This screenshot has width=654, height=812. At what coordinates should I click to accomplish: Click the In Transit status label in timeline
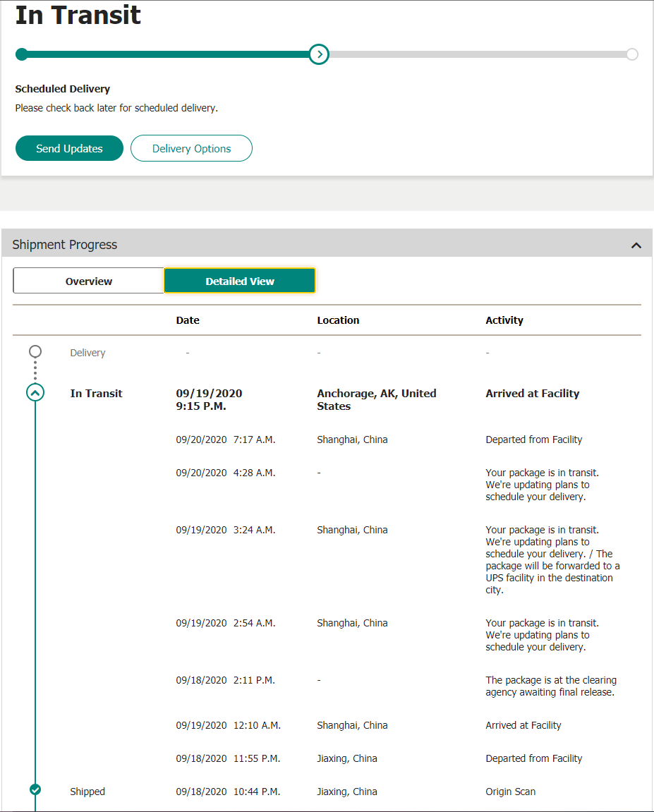click(97, 393)
